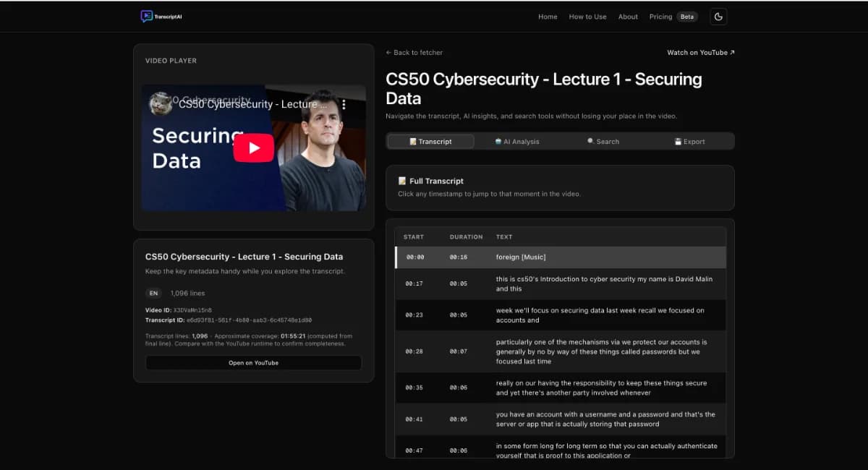Select the Export tab
The image size is (868, 470).
(689, 142)
